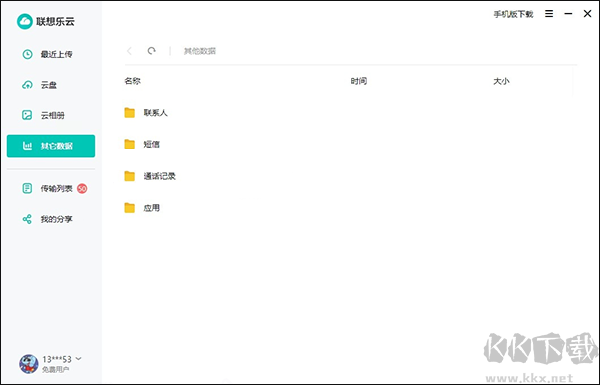Screen dimensions: 600x385
Task: Select the 应用 folder name
Action: tap(152, 208)
